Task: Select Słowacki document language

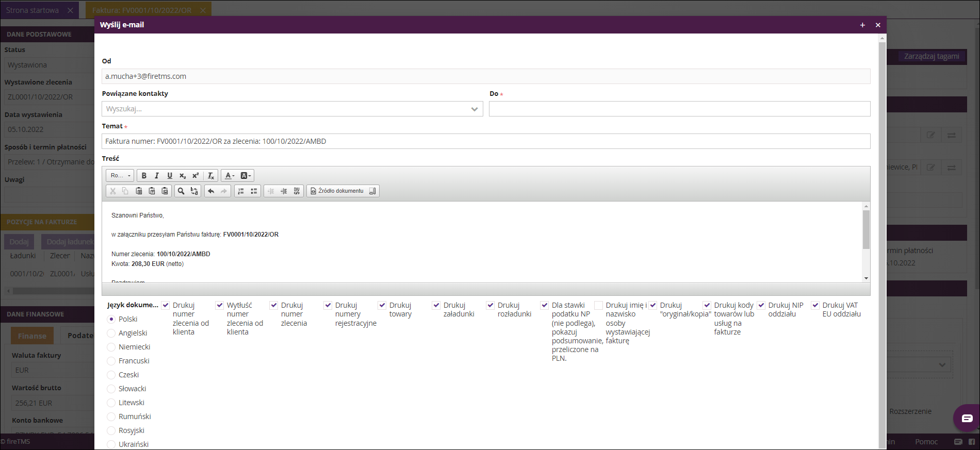Action: click(111, 389)
